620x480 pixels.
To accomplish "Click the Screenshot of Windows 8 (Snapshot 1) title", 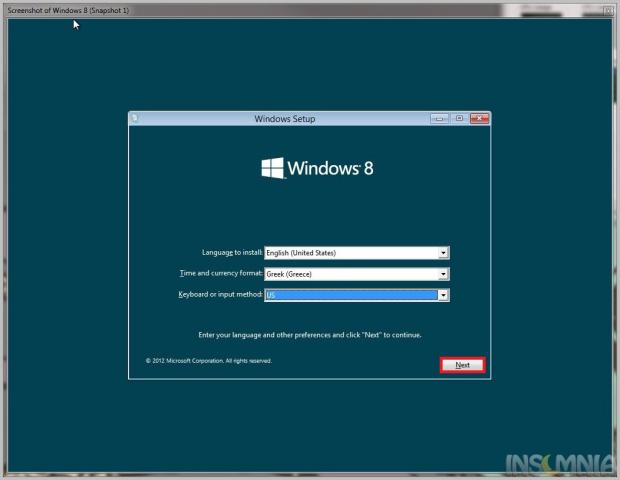I will 68,10.
